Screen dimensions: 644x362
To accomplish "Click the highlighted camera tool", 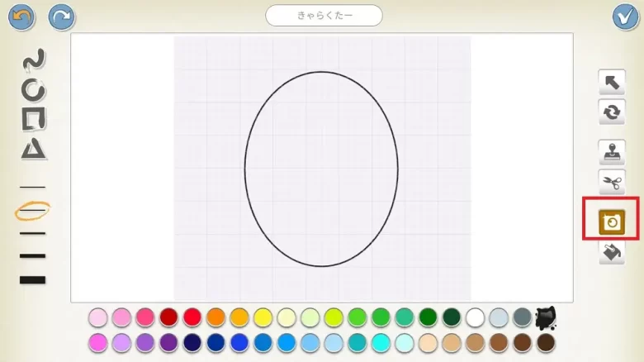I will click(611, 221).
